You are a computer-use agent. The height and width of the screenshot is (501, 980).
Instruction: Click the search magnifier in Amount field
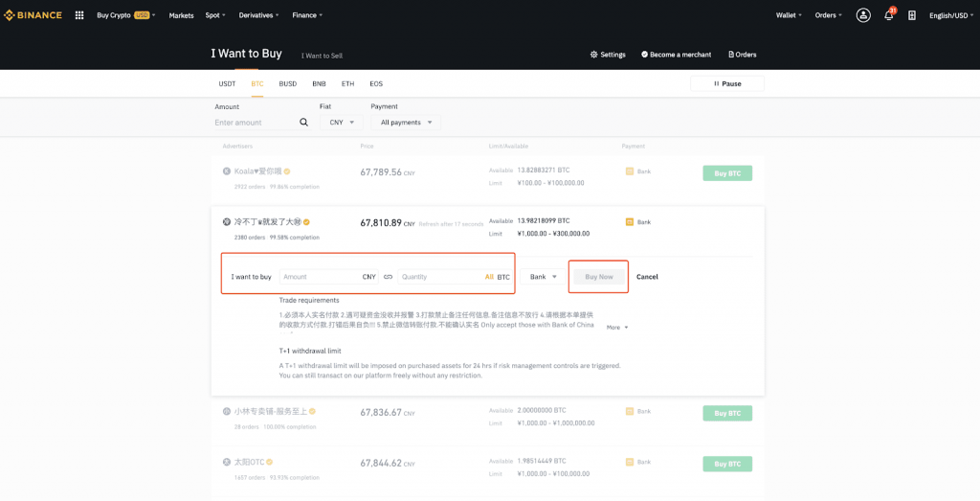coord(304,123)
